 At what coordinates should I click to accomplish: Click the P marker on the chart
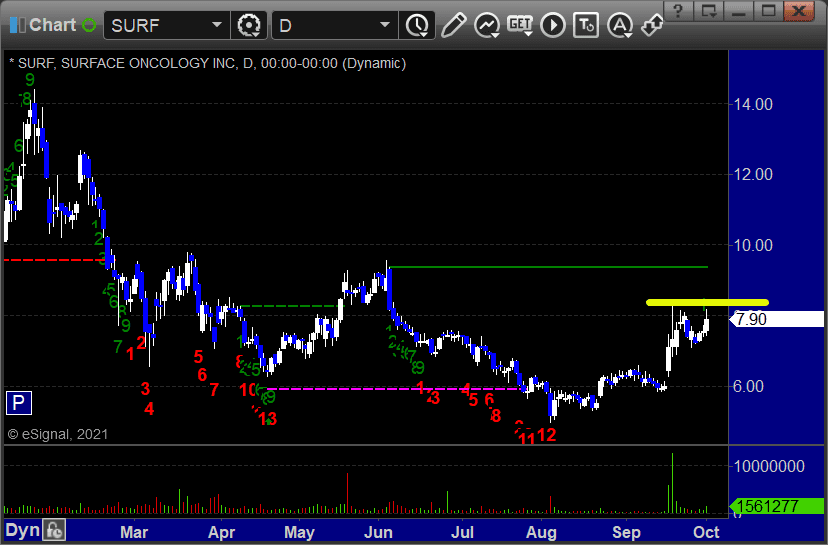click(x=18, y=403)
